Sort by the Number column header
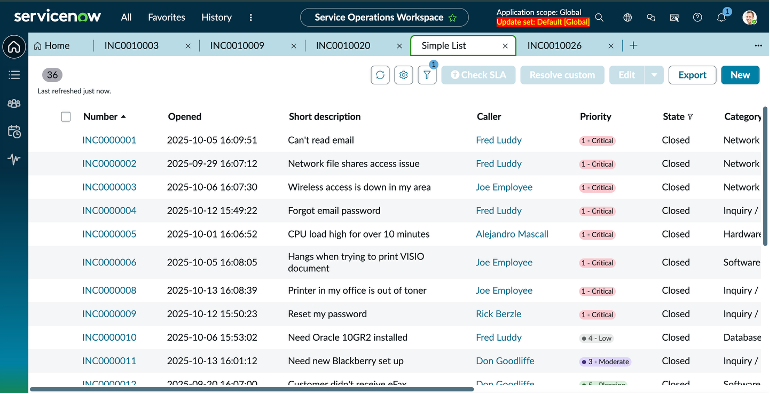Screen dimensions: 770x394 pyautogui.click(x=105, y=117)
